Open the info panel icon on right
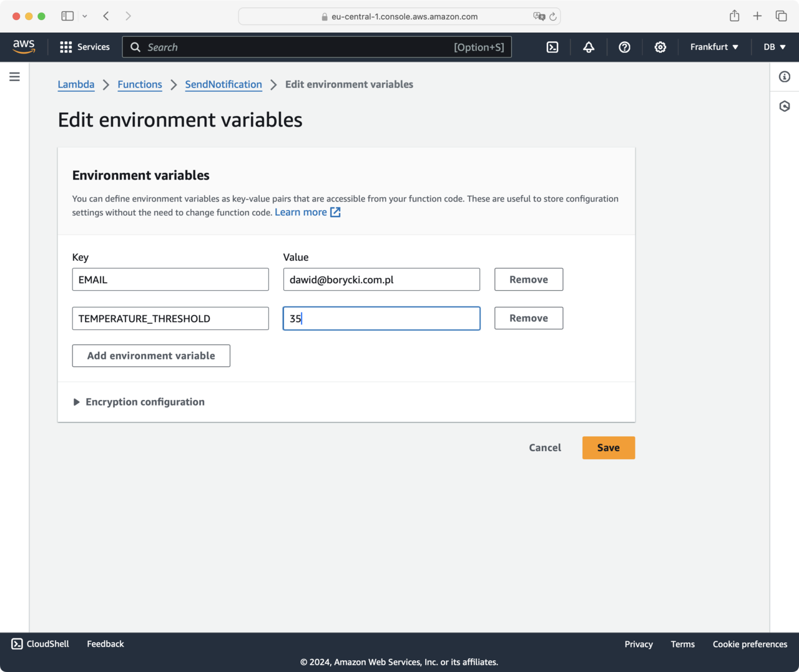Image resolution: width=799 pixels, height=672 pixels. [x=785, y=77]
